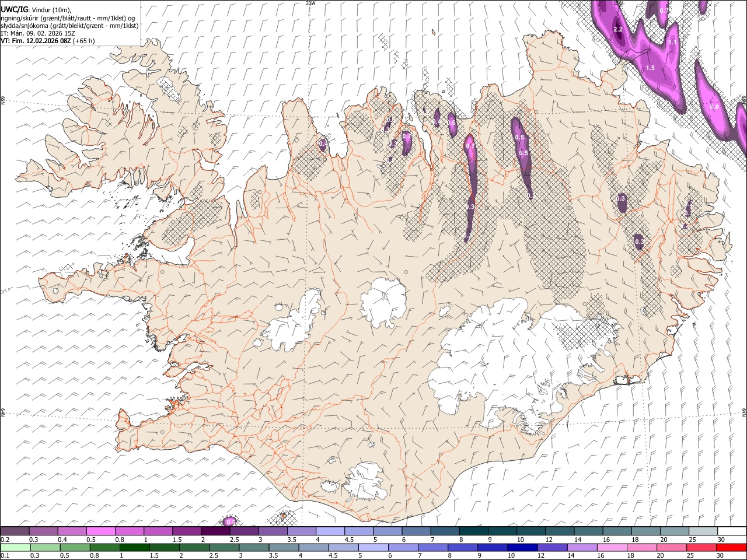Pick the top-row swatch between 1 and 1.5
The height and width of the screenshot is (560, 747).
[x=158, y=531]
